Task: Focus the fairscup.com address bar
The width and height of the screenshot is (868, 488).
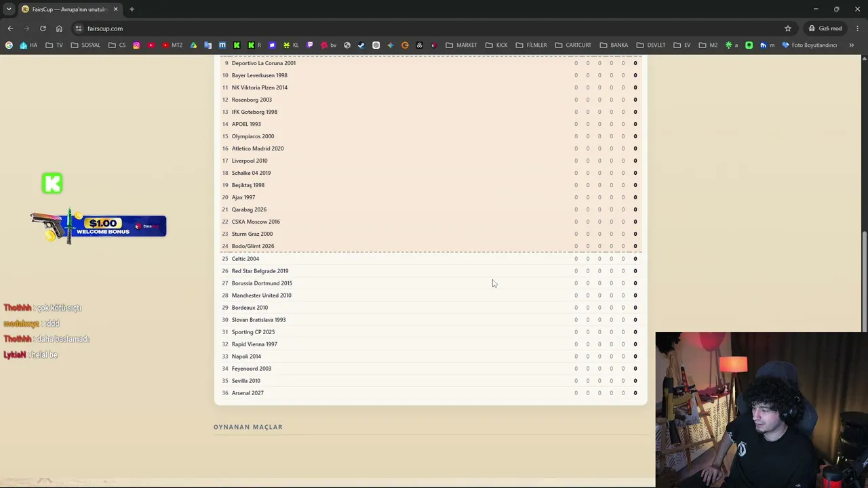Action: point(434,28)
